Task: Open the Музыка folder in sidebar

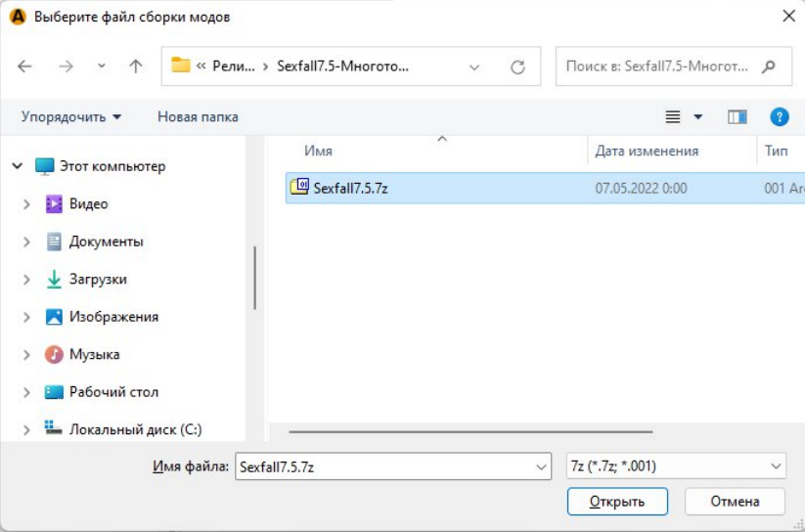Action: [x=94, y=354]
